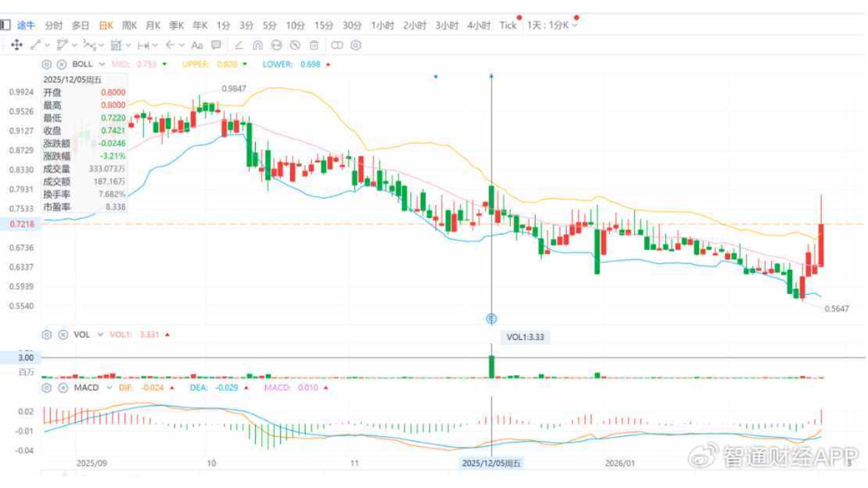Image resolution: width=868 pixels, height=488 pixels.
Task: Remove the VOL indicator panel
Action: click(x=62, y=335)
